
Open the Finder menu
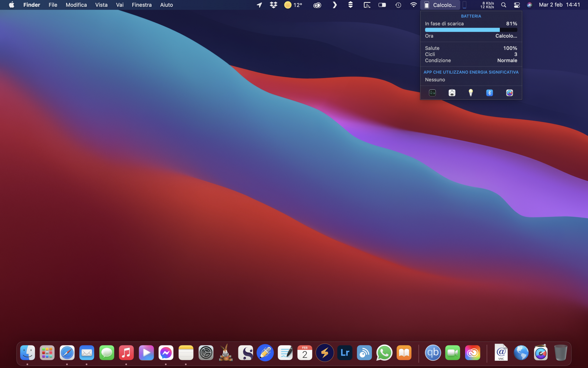coord(32,5)
